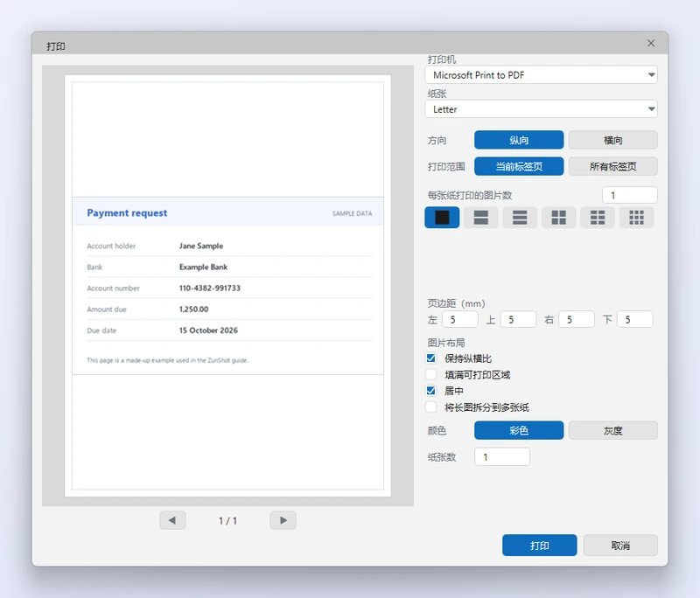Screen dimensions: 700x598
Task: Click the blue 打印 button
Action: (539, 546)
